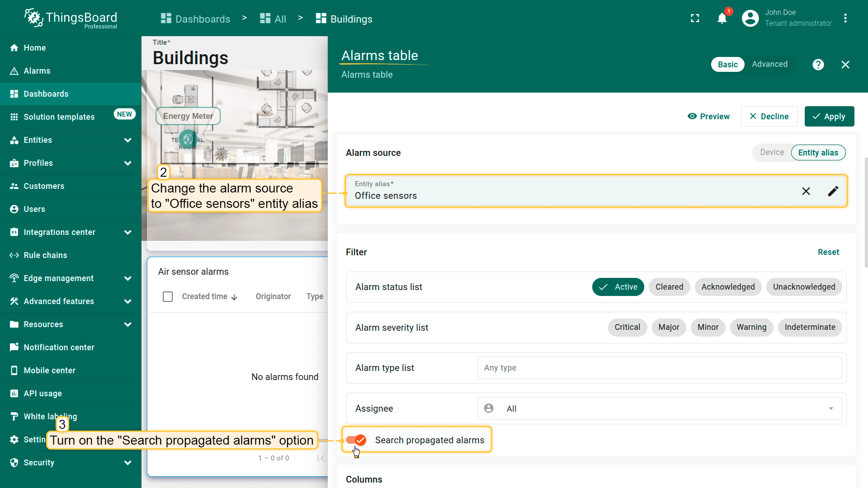The height and width of the screenshot is (488, 868).
Task: Expand the Integrations center menu
Action: tap(127, 232)
